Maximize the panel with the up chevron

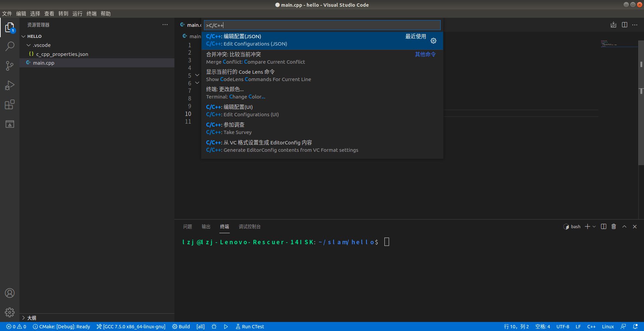pyautogui.click(x=624, y=226)
